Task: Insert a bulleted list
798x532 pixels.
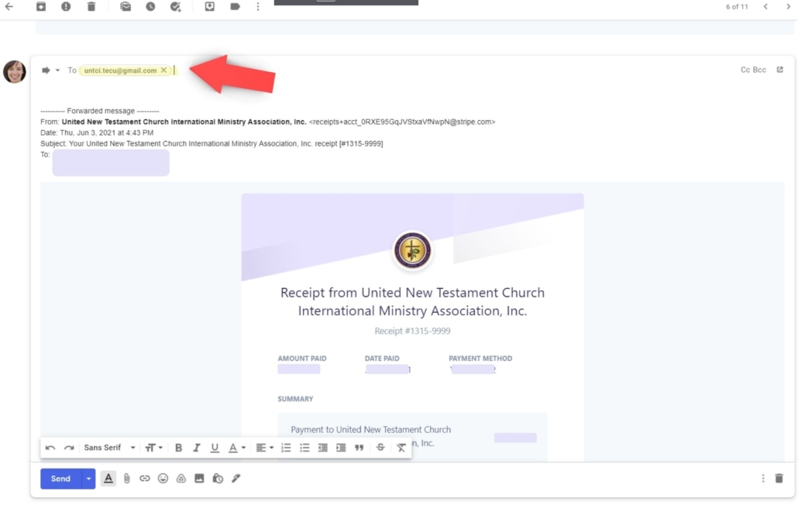Action: coord(304,448)
